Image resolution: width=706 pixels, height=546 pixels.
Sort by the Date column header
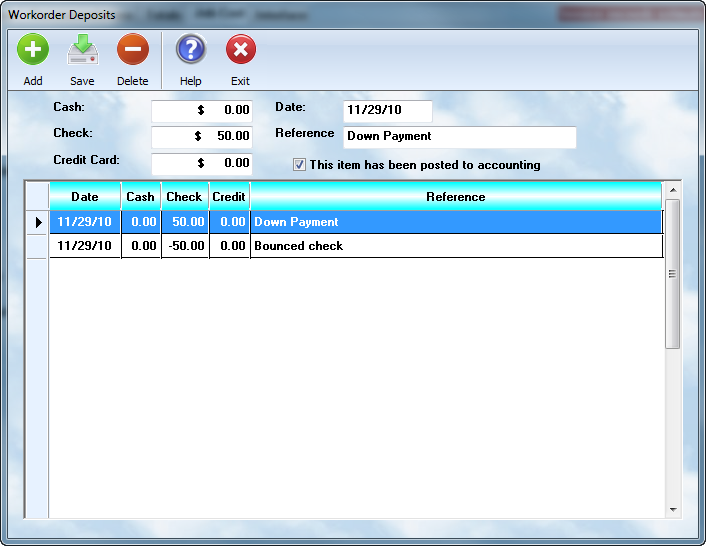tap(85, 197)
